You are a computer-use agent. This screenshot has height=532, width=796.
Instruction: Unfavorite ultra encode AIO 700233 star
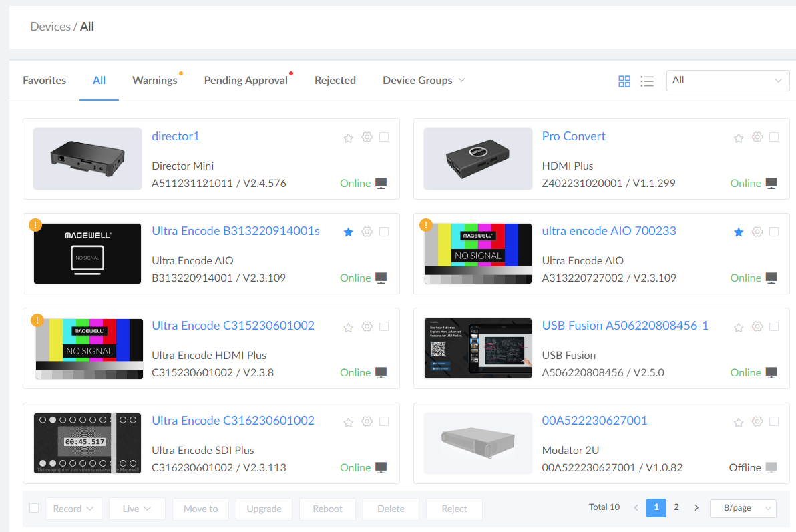[739, 232]
